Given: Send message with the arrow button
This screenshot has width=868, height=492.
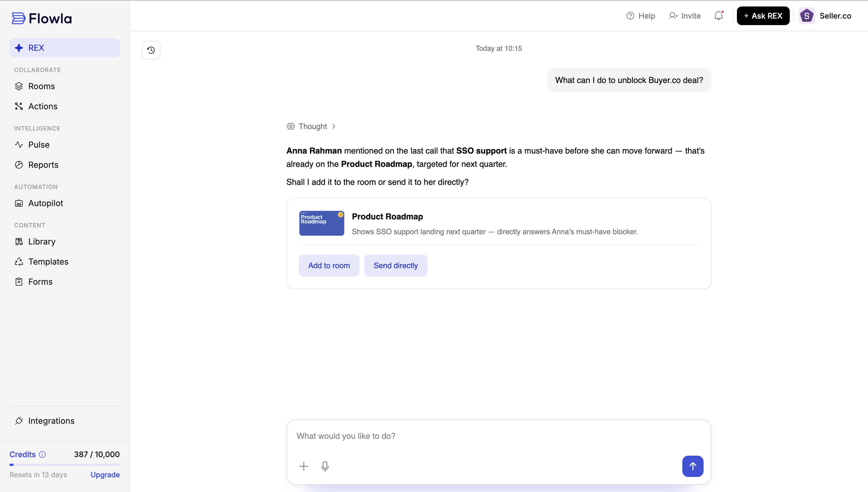Looking at the screenshot, I should point(693,466).
